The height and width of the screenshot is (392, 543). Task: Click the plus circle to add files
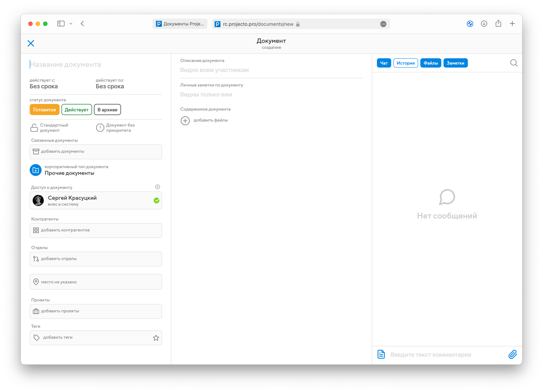tap(185, 121)
